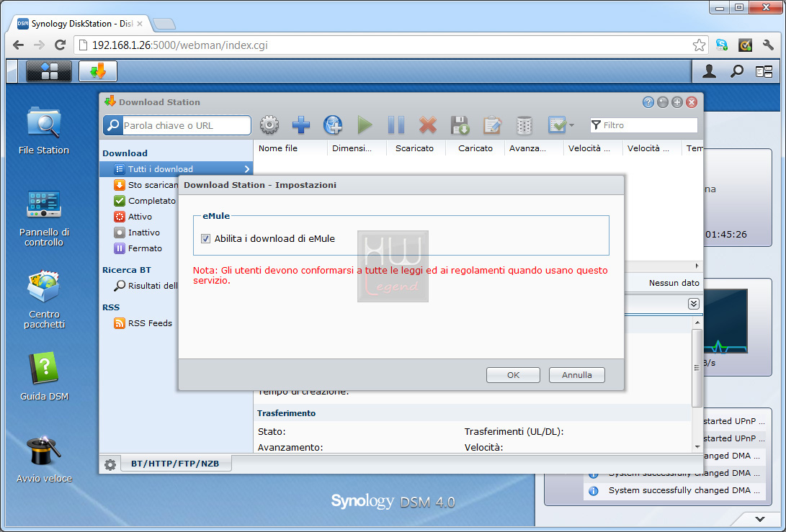Delete the task with red X icon
Screen dimensions: 786x532
pyautogui.click(x=428, y=125)
